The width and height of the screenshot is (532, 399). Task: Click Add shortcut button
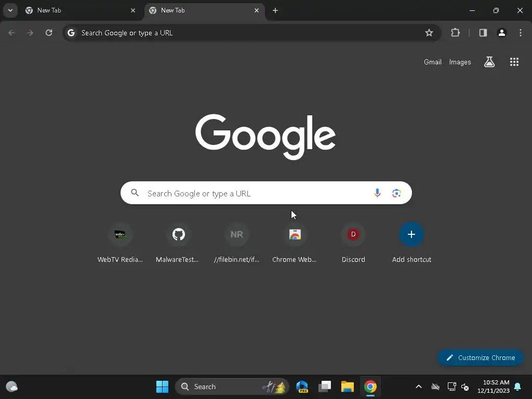click(411, 243)
